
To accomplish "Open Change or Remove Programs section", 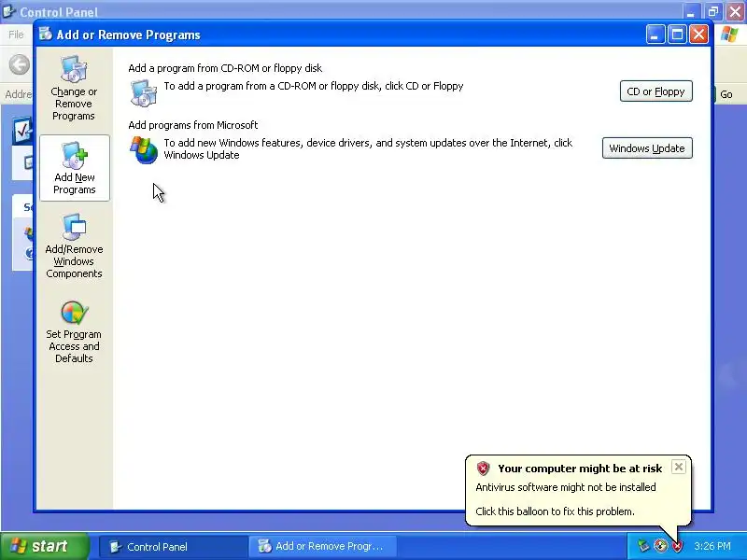I will (x=74, y=89).
